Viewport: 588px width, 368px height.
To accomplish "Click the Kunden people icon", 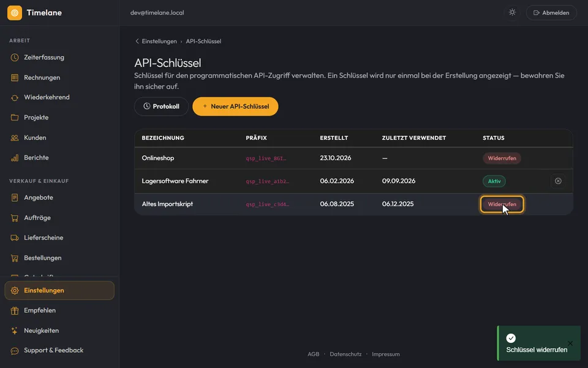I will (15, 138).
